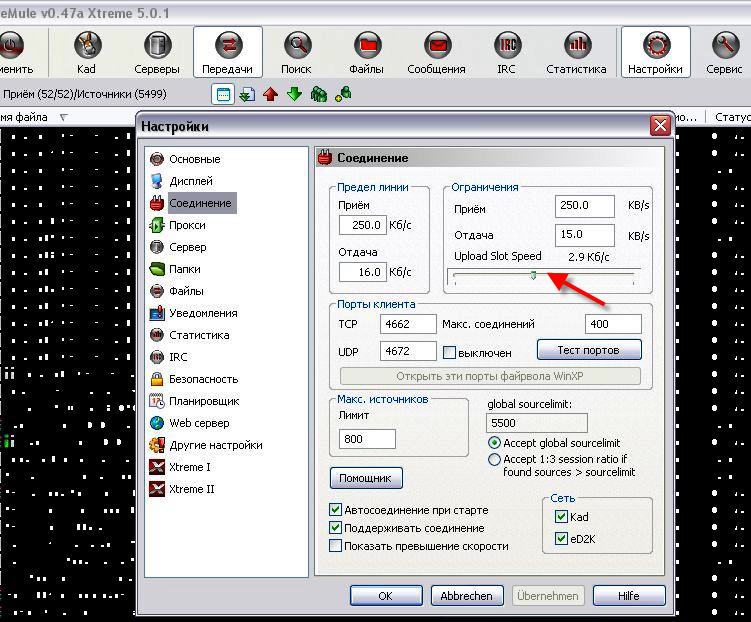Open the Серверы toolbar button
751x622 pixels.
157,53
